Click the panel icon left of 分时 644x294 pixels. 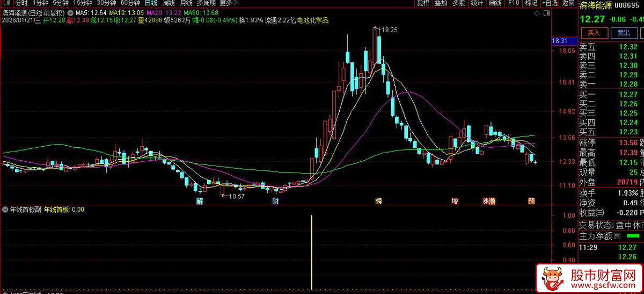(8, 3)
